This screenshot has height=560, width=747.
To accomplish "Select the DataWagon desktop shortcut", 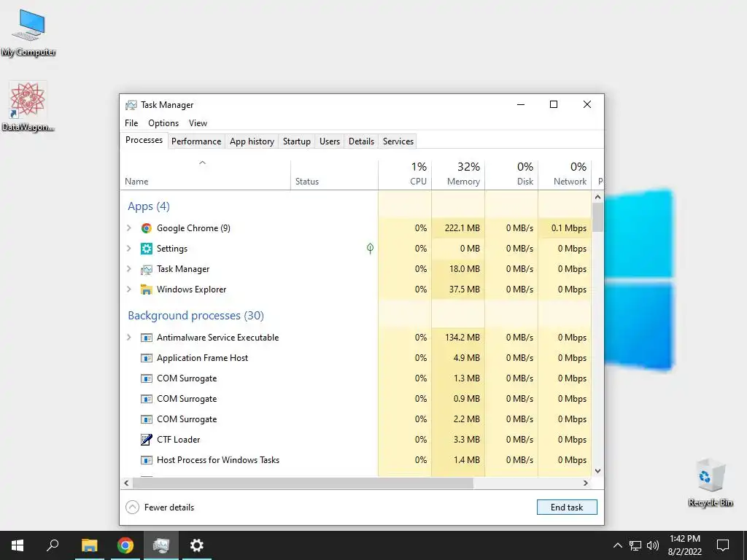I will coord(28,106).
